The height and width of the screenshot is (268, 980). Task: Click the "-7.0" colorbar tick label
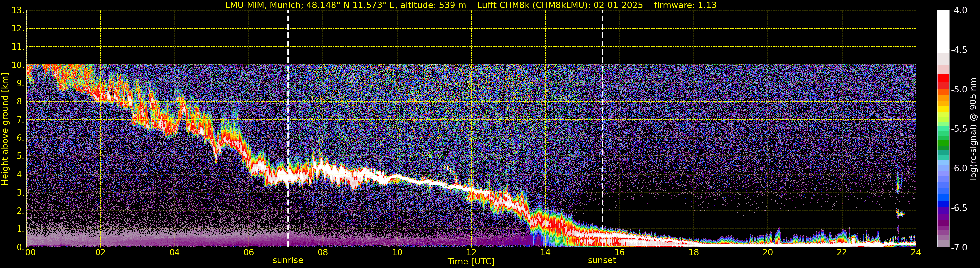pos(959,248)
